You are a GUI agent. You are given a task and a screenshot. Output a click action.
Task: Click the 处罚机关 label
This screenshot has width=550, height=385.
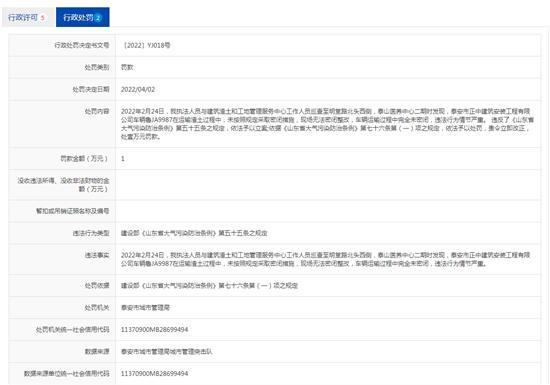point(97,308)
